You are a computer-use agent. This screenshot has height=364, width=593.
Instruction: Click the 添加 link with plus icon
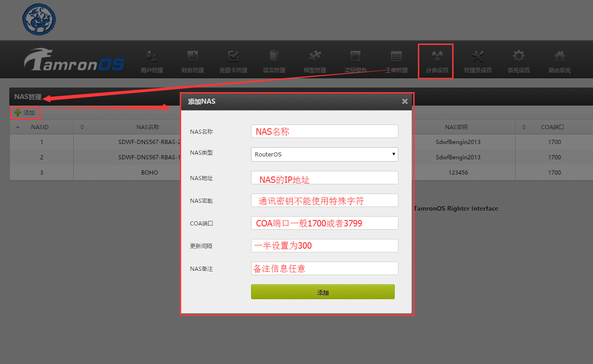point(25,113)
